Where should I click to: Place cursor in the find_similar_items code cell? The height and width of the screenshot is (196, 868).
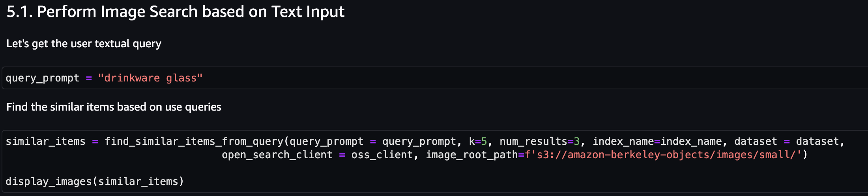pyautogui.click(x=435, y=161)
